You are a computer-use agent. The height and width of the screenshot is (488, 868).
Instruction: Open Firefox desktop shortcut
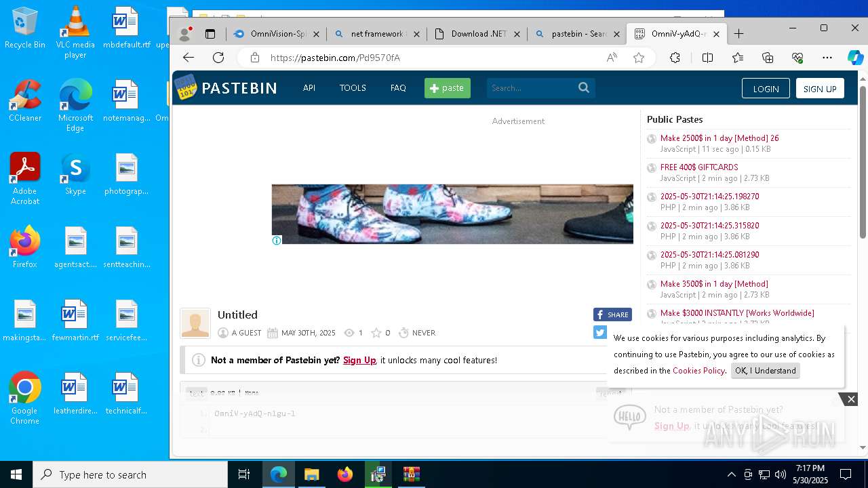pos(25,247)
